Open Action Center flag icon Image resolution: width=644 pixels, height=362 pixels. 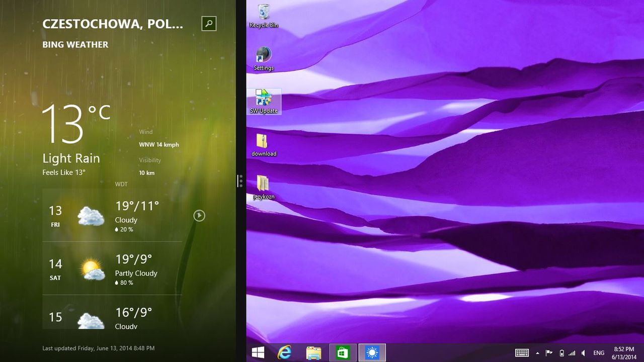[549, 353]
